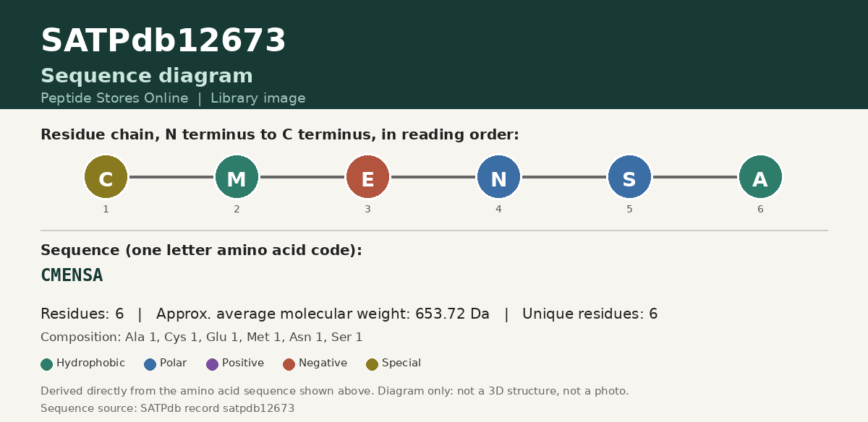Select the methionine M residue node
The height and width of the screenshot is (422, 868).
tap(237, 177)
